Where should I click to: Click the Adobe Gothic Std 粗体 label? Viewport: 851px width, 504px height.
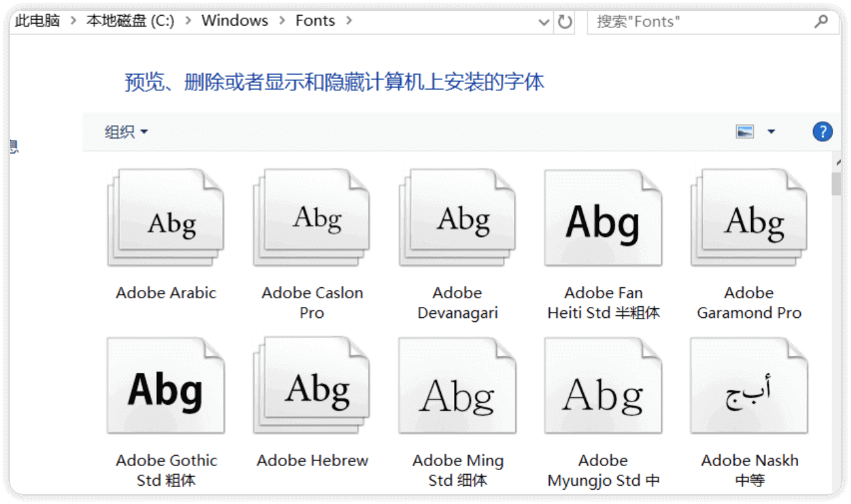pyautogui.click(x=167, y=470)
